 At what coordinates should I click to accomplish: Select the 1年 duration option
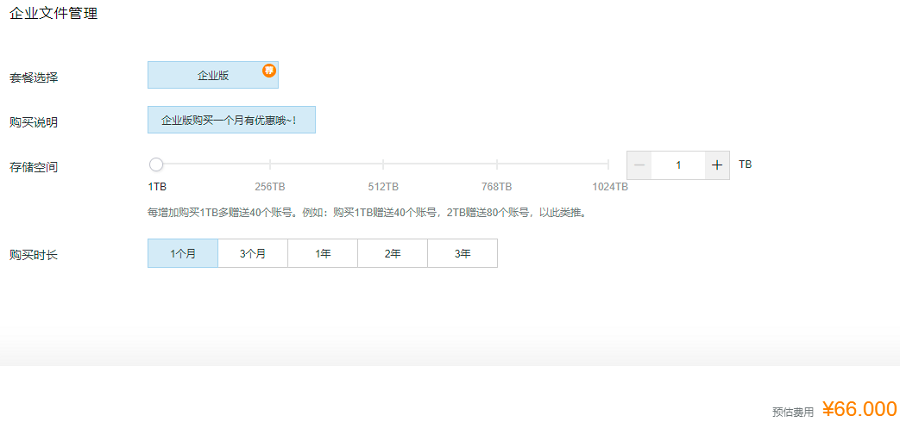322,254
